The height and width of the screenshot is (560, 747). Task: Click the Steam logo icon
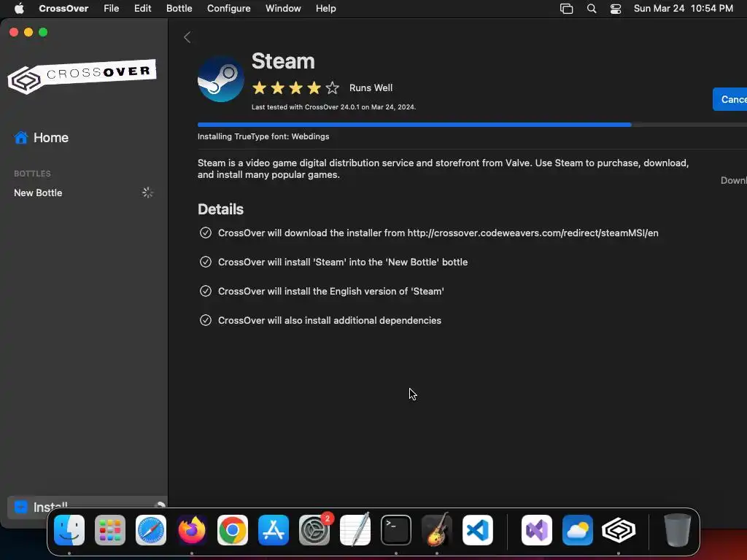pyautogui.click(x=221, y=79)
